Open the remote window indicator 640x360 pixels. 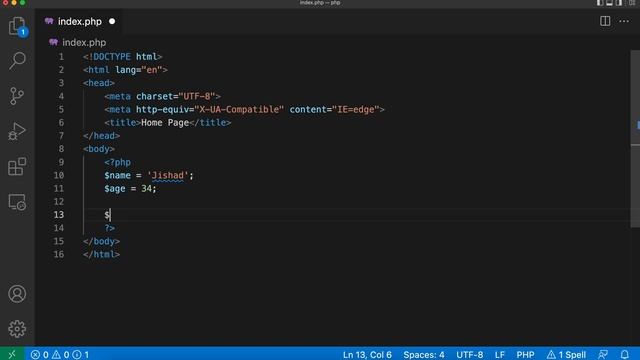click(x=12, y=354)
